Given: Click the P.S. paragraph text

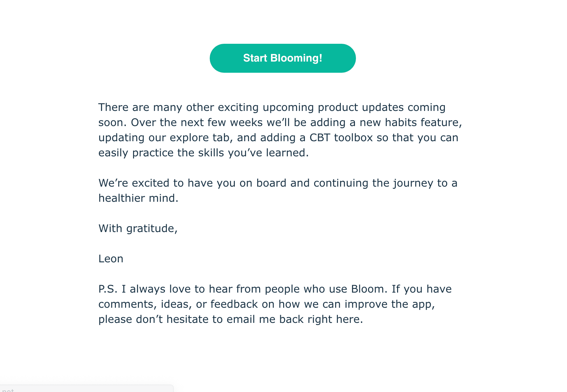Looking at the screenshot, I should point(277,304).
